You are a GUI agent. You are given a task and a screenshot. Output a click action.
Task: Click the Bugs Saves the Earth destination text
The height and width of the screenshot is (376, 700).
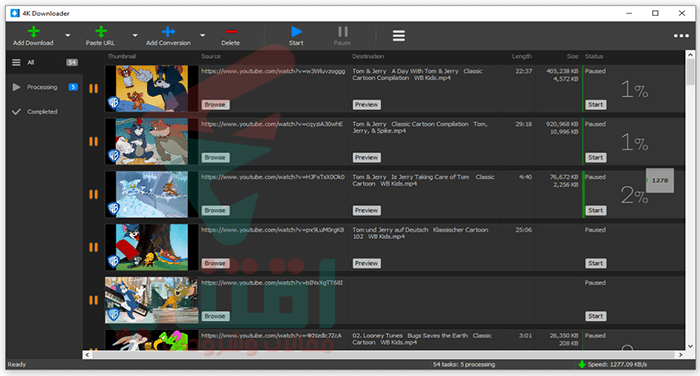[x=422, y=339]
